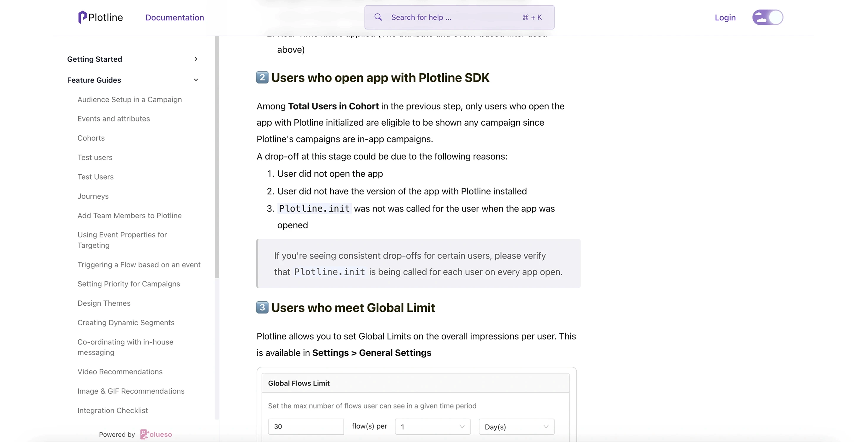The height and width of the screenshot is (442, 868).
Task: Click the Clueso logo in footer
Action: tap(156, 434)
